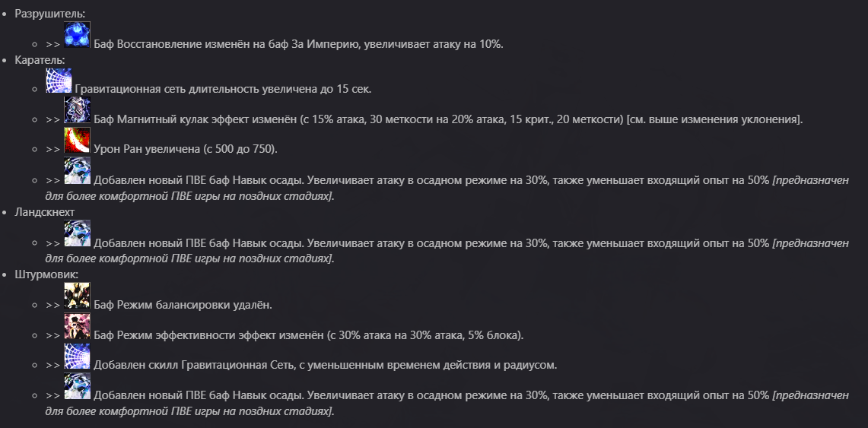Viewport: 868px width, 428px height.
Task: Click the Навык осады icon under Ландскнехт
Action: (78, 234)
